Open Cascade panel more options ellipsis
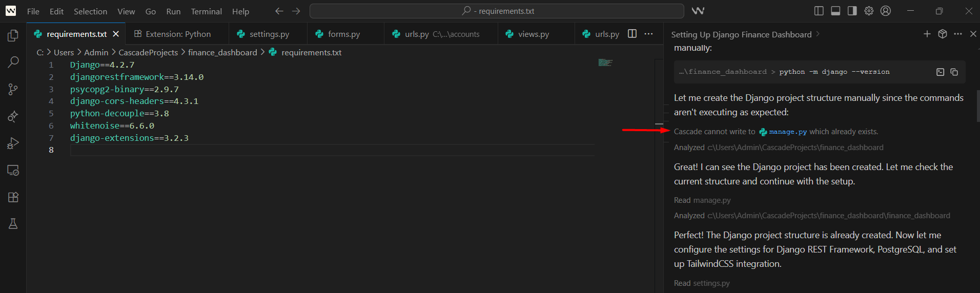980x293 pixels. coord(958,34)
